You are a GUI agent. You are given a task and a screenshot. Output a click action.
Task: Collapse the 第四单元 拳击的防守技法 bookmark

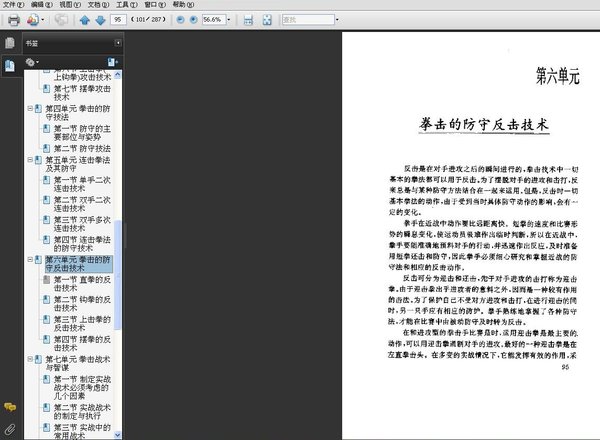pyautogui.click(x=30, y=109)
